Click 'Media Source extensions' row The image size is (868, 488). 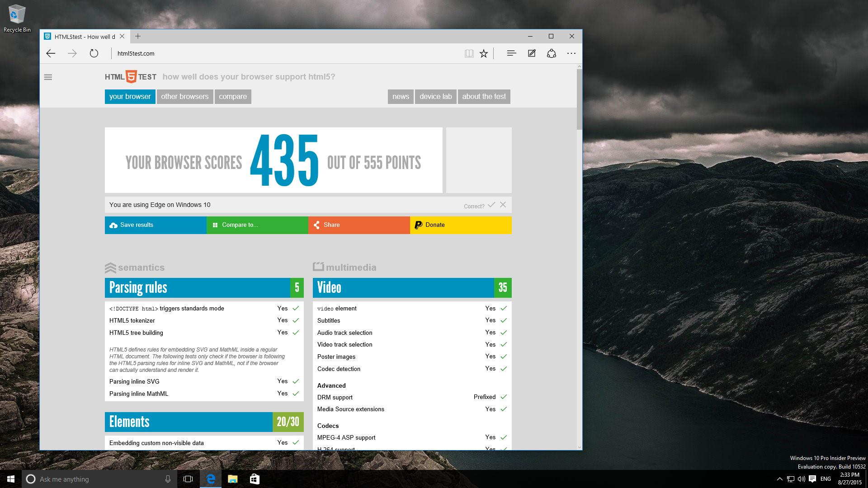pyautogui.click(x=412, y=409)
